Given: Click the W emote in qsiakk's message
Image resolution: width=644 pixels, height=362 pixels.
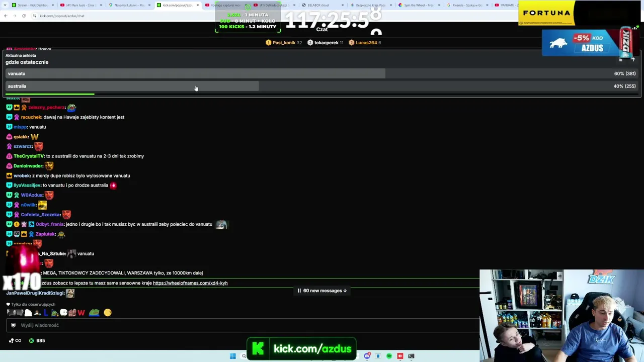Looking at the screenshot, I should click(35, 137).
